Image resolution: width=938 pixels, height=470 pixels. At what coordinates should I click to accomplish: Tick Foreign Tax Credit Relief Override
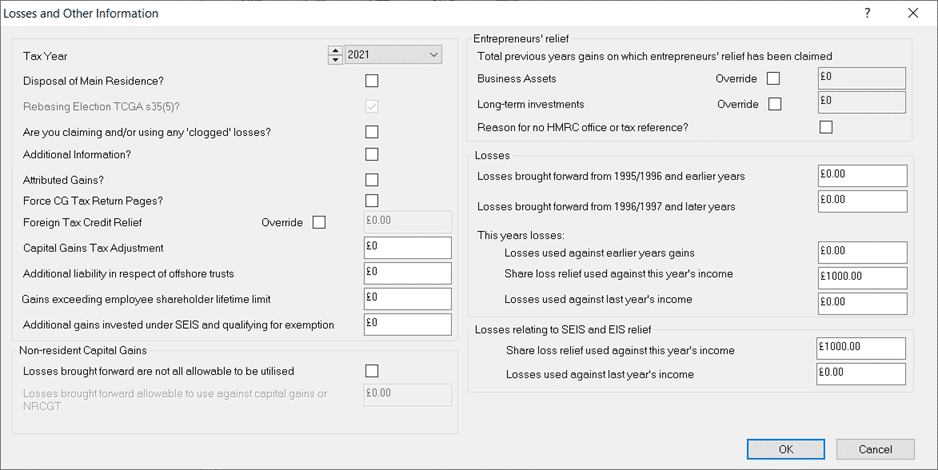pos(319,222)
